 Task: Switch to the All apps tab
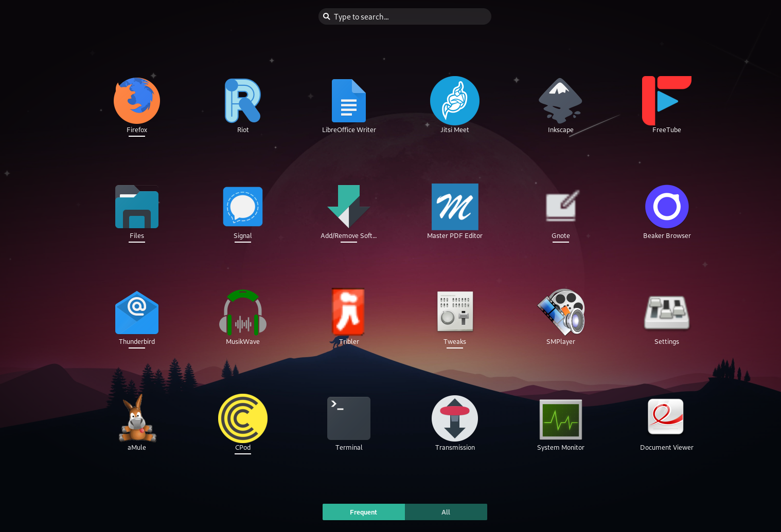click(x=446, y=512)
